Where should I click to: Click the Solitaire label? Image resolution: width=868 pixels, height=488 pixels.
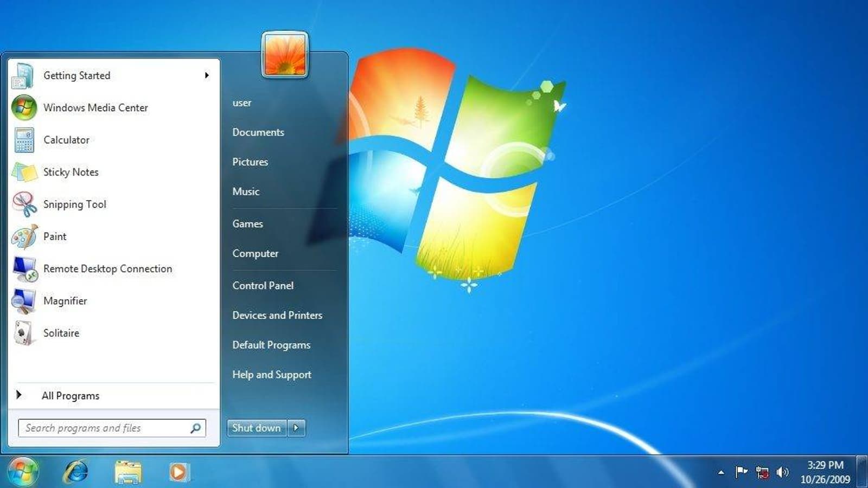point(61,333)
